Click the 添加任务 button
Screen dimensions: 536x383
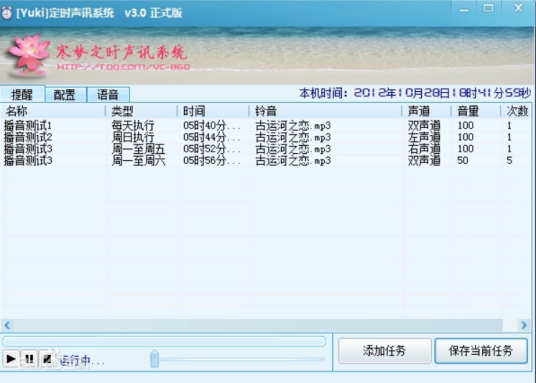[x=385, y=351]
